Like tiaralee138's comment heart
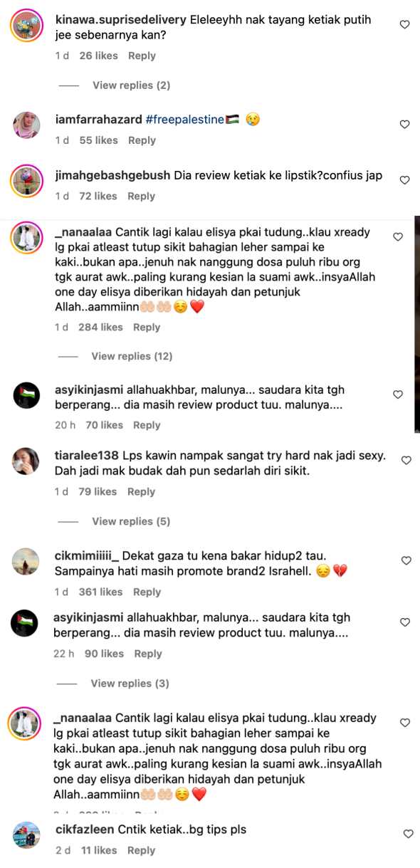This screenshot has height=868, width=420. [406, 461]
